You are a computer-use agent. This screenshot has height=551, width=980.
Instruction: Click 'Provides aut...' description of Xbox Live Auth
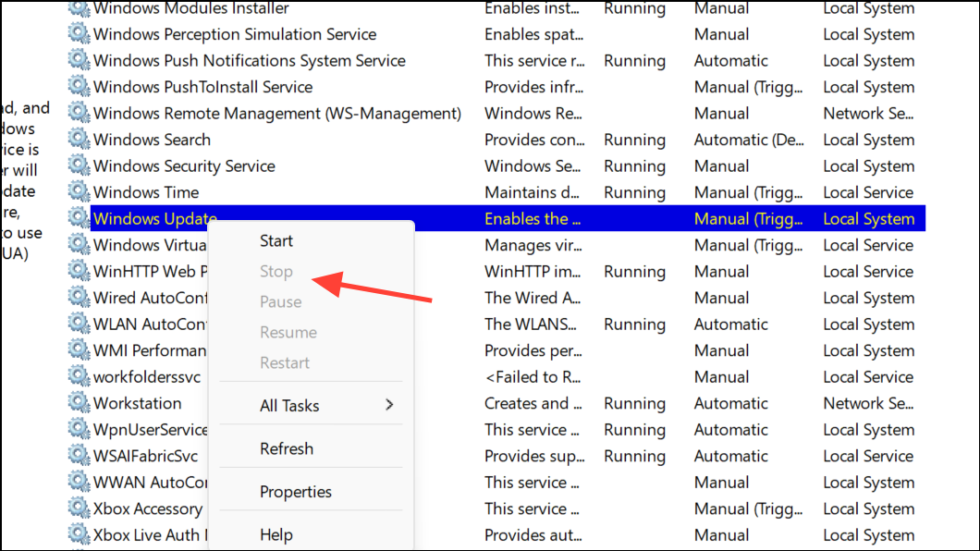(533, 535)
